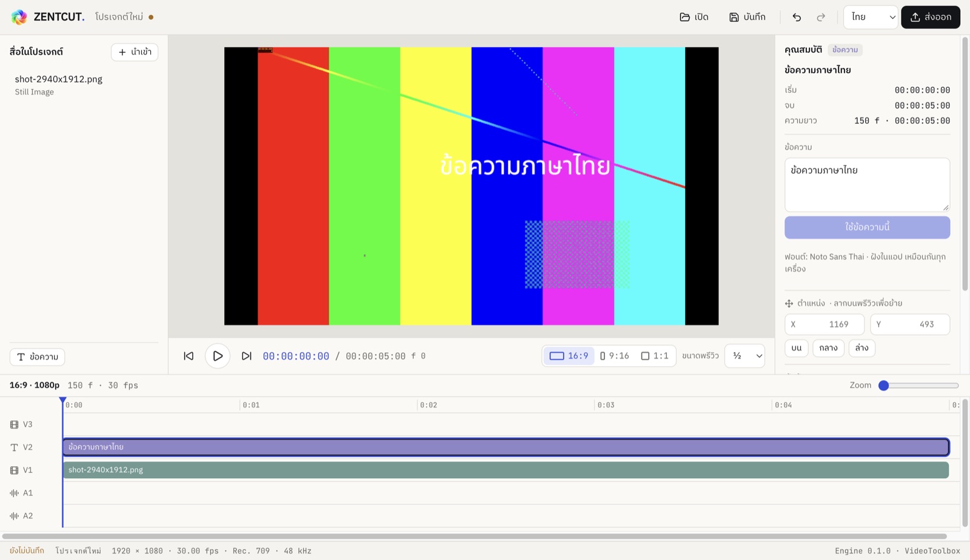The height and width of the screenshot is (560, 970).
Task: Click the ข้อความ tag in properties header
Action: [845, 50]
